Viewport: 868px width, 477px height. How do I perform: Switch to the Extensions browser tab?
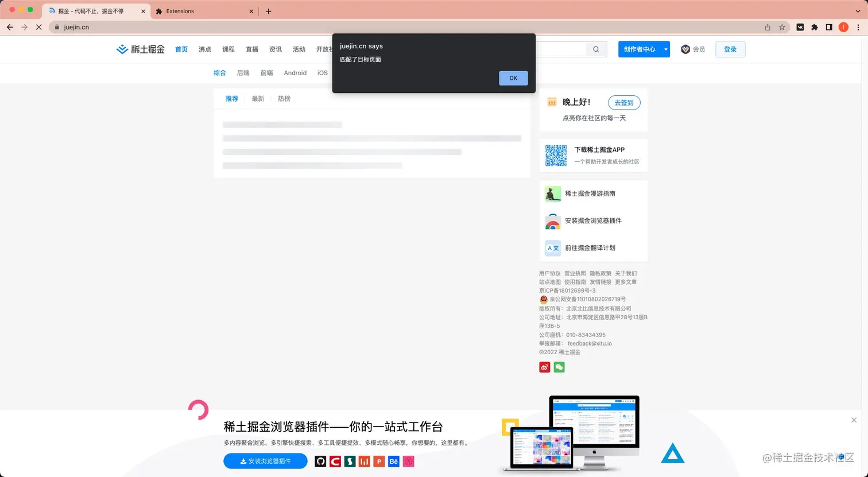coord(205,11)
